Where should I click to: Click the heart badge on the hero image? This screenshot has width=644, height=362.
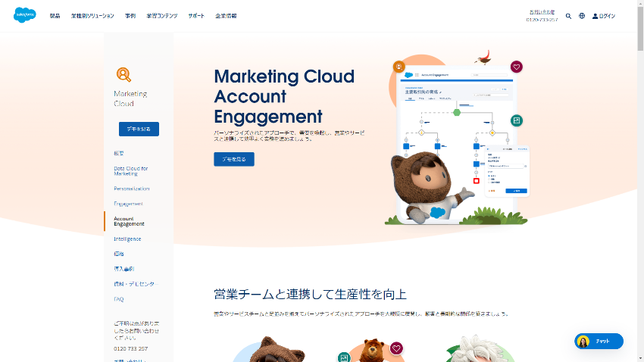coord(516,67)
